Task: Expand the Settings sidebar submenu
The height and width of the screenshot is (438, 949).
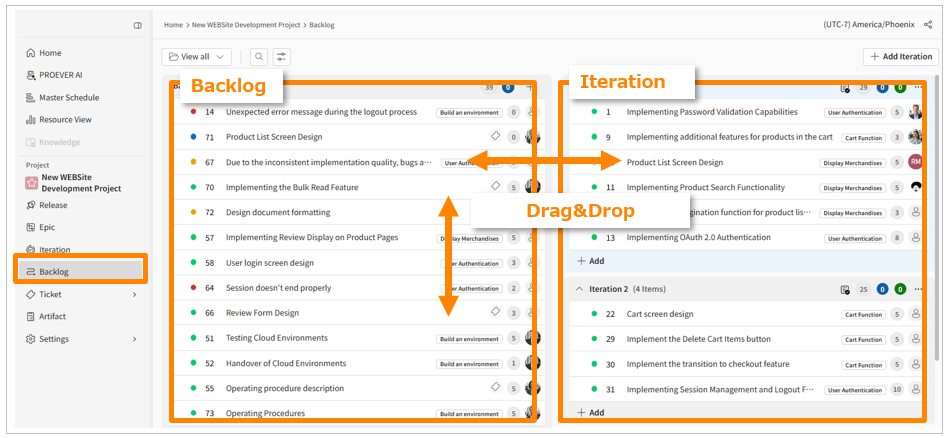Action: tap(134, 339)
